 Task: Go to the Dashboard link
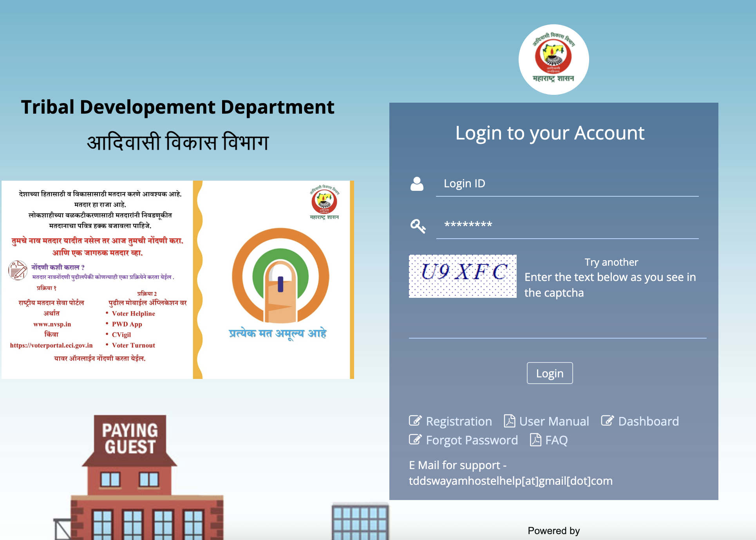click(x=648, y=421)
